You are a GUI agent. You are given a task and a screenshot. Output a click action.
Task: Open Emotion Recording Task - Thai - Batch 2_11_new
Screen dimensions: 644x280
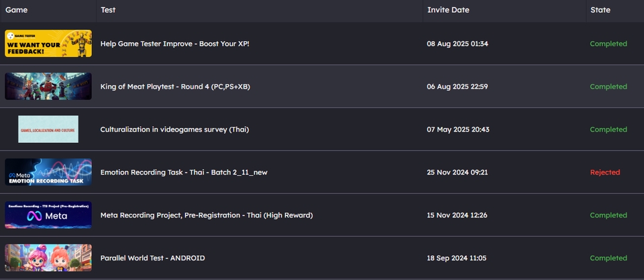coord(184,173)
